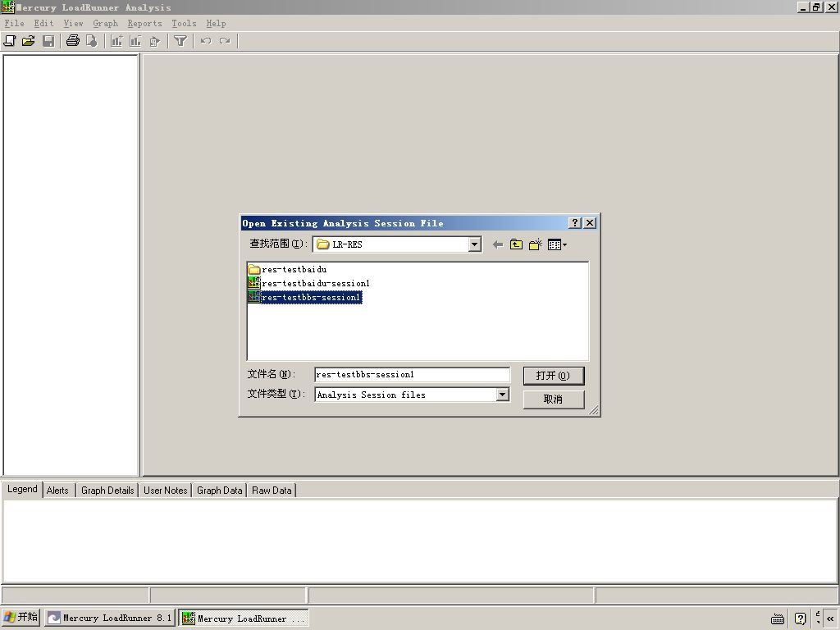
Task: Expand the Analysis Session files type dropdown
Action: (502, 395)
